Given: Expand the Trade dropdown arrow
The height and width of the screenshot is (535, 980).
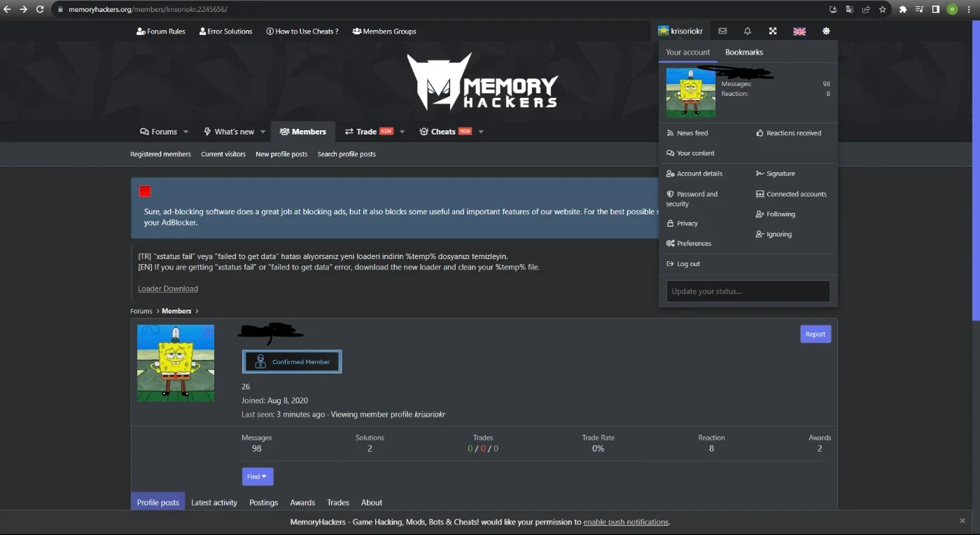Looking at the screenshot, I should click(402, 132).
